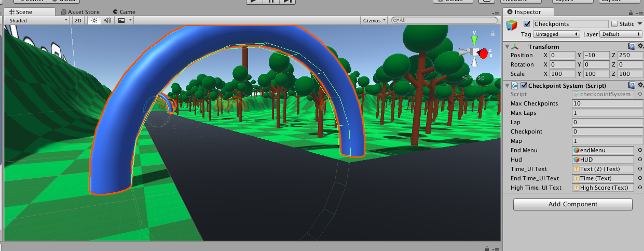Screen dimensions: 644x251
Task: Click the GameObject cube icon picker
Action: [513, 26]
